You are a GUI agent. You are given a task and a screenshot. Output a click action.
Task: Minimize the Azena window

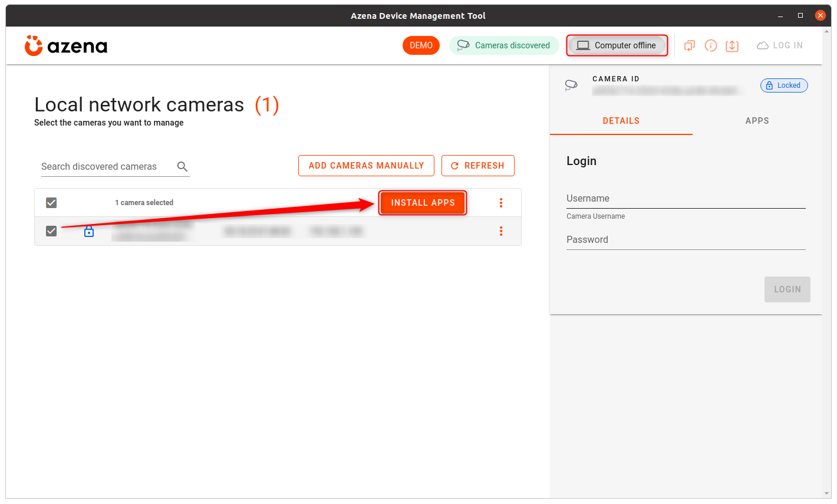(780, 16)
